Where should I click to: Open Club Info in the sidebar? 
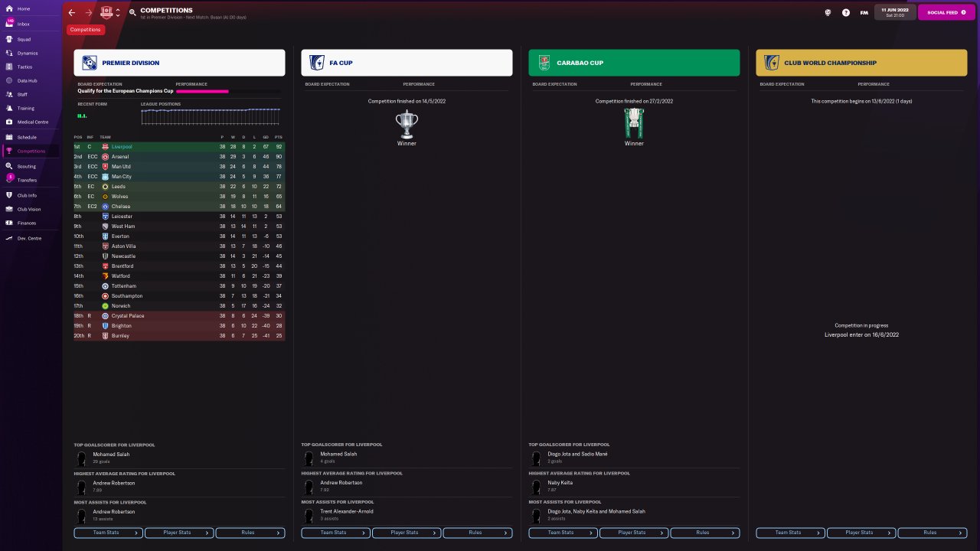(x=29, y=195)
